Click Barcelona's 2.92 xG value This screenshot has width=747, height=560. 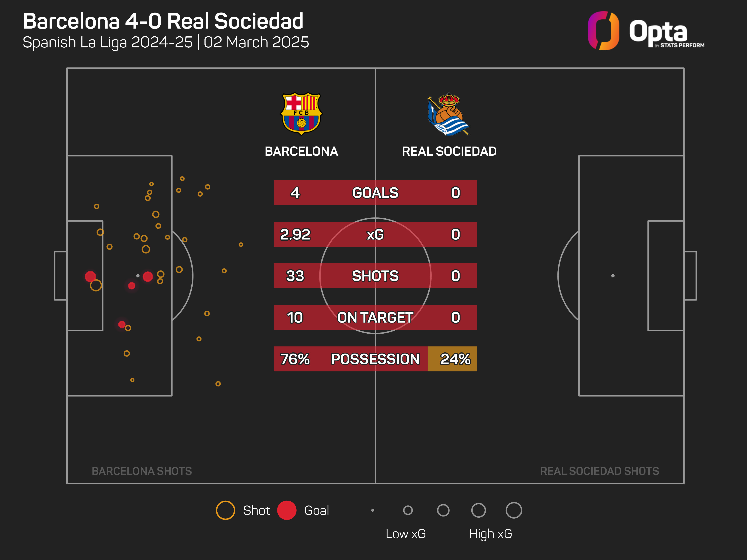[295, 234]
